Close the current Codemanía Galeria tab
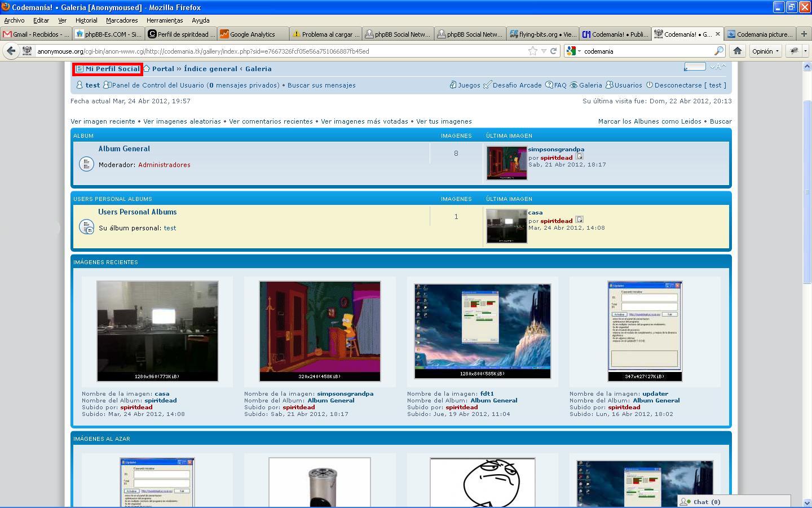Image resolution: width=812 pixels, height=508 pixels. pos(718,34)
